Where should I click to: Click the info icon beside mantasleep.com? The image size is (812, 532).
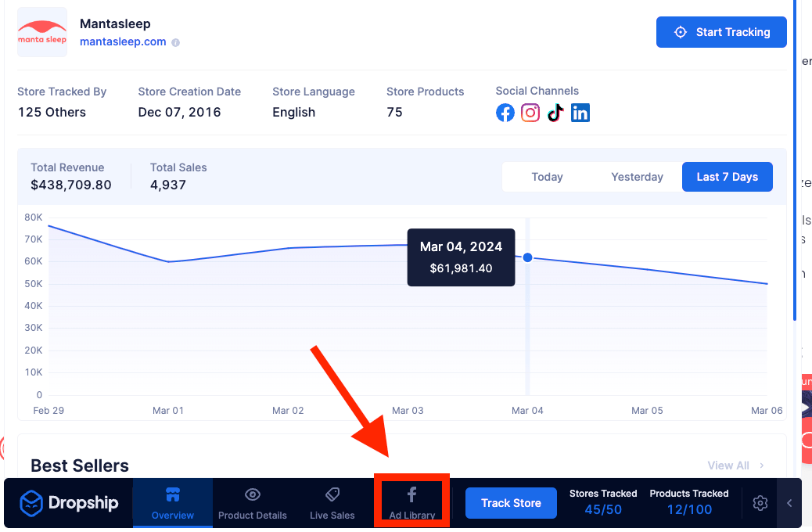(x=175, y=42)
